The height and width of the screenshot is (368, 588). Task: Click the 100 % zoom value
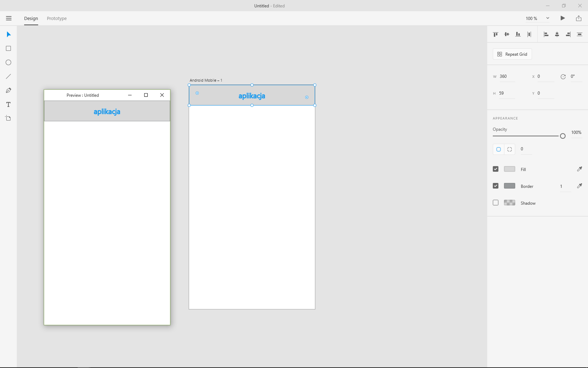pos(531,18)
